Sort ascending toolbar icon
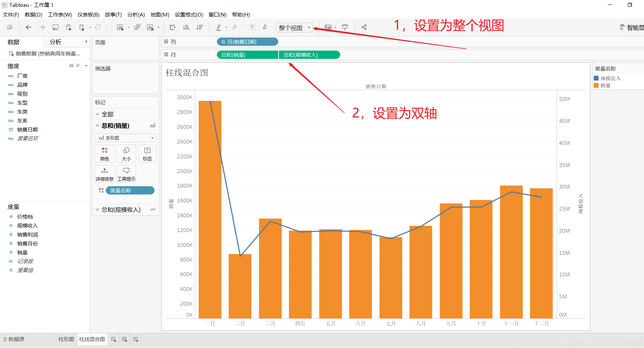The width and height of the screenshot is (644, 348). (x=186, y=27)
